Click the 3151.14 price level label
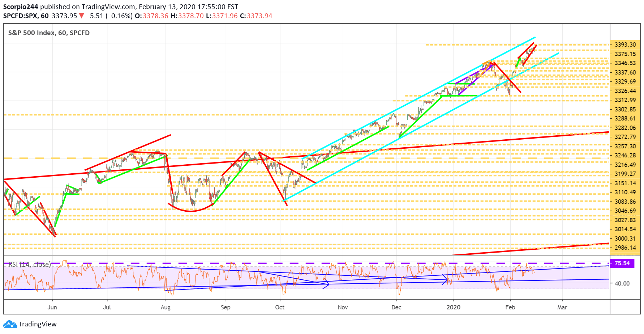 (x=625, y=183)
